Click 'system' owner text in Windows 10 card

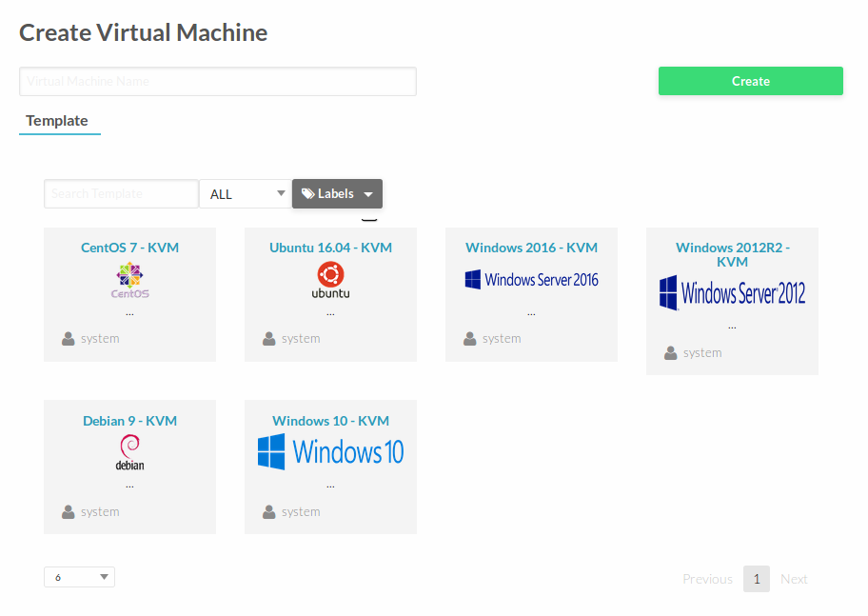point(301,512)
